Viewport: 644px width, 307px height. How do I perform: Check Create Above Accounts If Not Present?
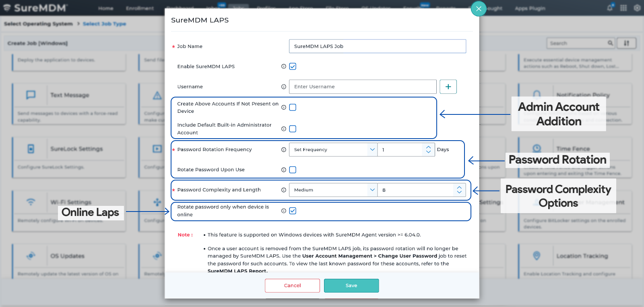point(293,108)
